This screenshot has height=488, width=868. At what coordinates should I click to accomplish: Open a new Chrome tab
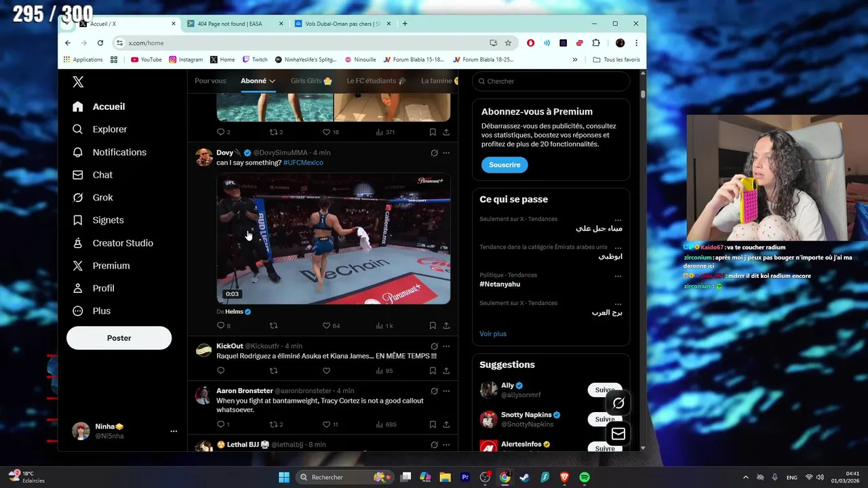tap(405, 24)
